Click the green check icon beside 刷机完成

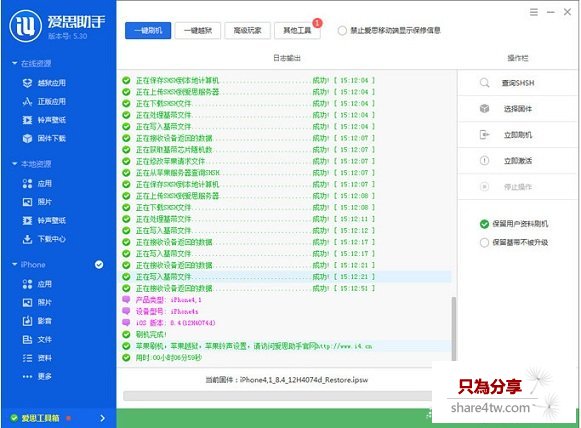126,335
